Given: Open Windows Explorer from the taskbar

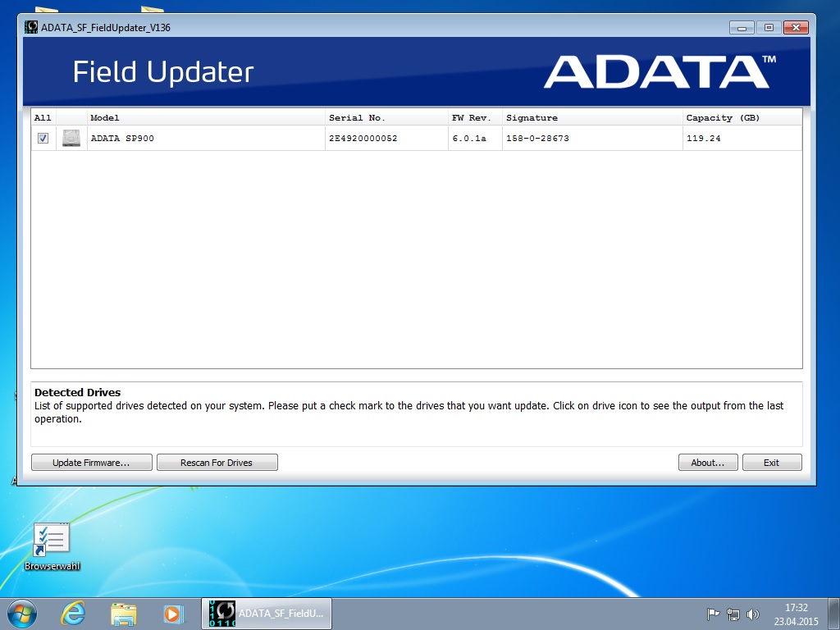Looking at the screenshot, I should [x=123, y=614].
